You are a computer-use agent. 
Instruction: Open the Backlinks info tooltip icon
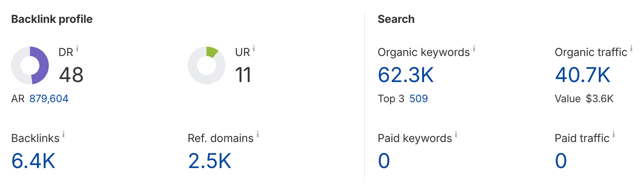(x=63, y=135)
